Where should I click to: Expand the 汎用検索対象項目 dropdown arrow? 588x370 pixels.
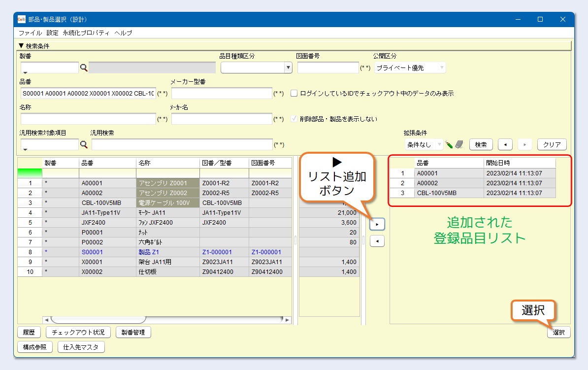coord(25,149)
